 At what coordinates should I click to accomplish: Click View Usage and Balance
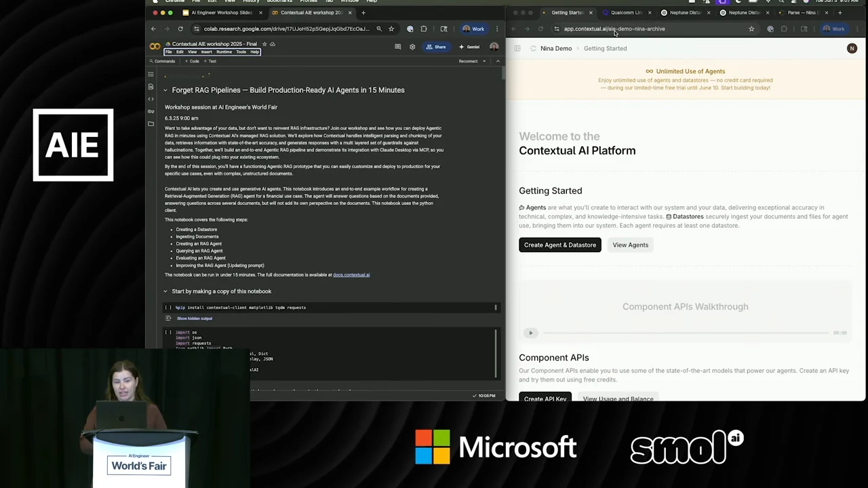tap(618, 398)
